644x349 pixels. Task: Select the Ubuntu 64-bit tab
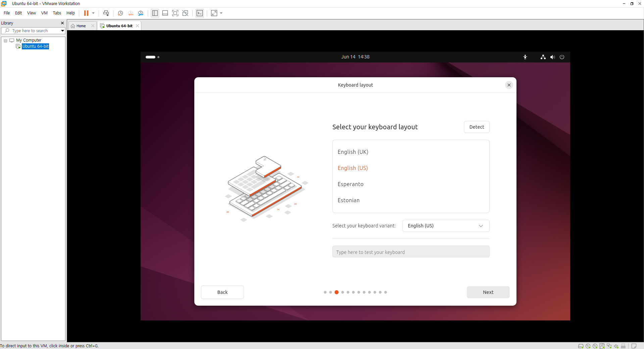(x=119, y=26)
